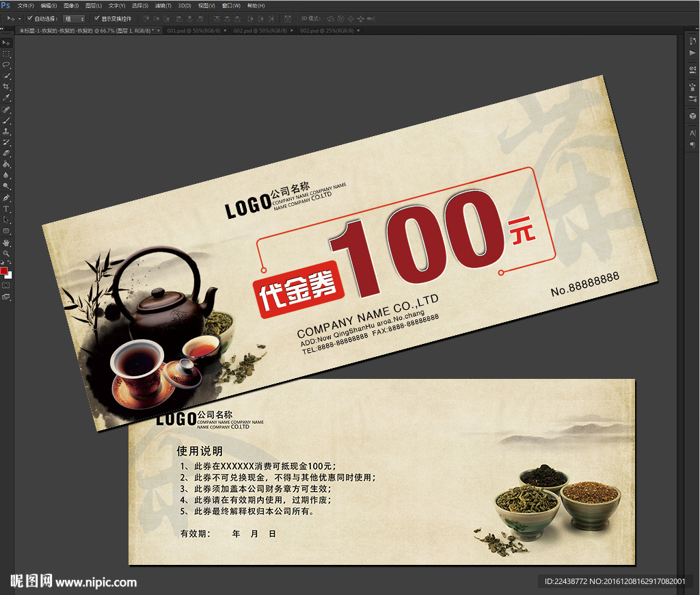
Task: Reset default foreground and background colors
Action: 2,262
